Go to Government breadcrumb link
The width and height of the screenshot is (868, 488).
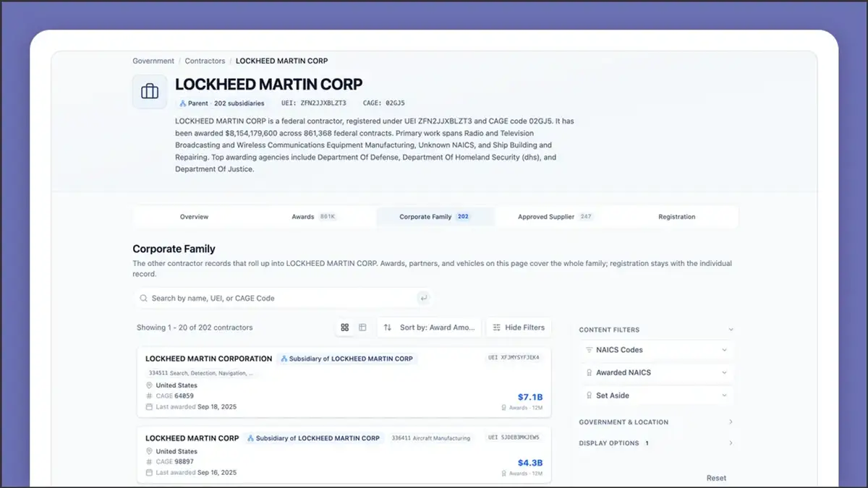[153, 61]
